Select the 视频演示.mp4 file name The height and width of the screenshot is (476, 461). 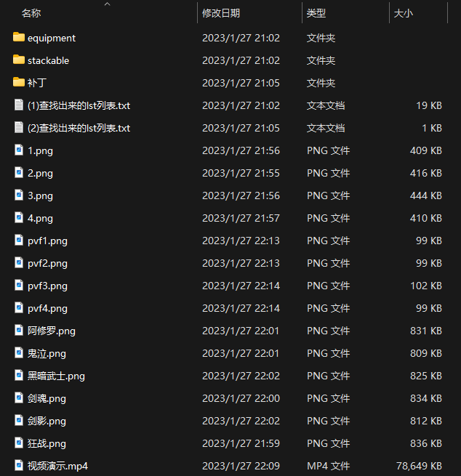coord(57,466)
